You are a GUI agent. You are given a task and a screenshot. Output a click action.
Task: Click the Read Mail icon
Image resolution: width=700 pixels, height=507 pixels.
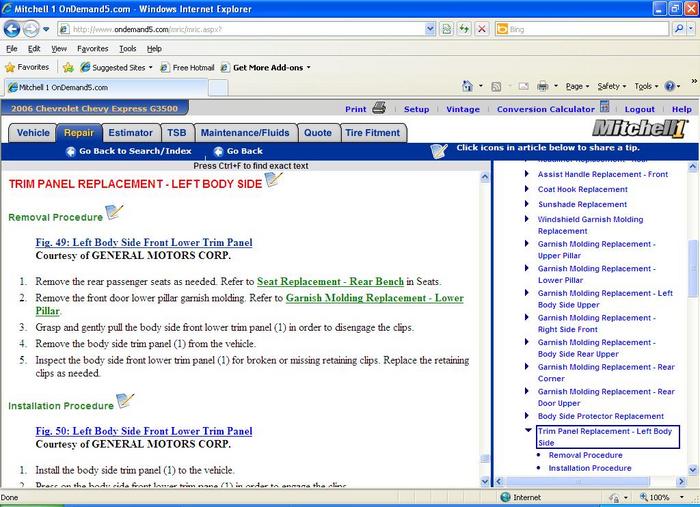click(x=523, y=86)
